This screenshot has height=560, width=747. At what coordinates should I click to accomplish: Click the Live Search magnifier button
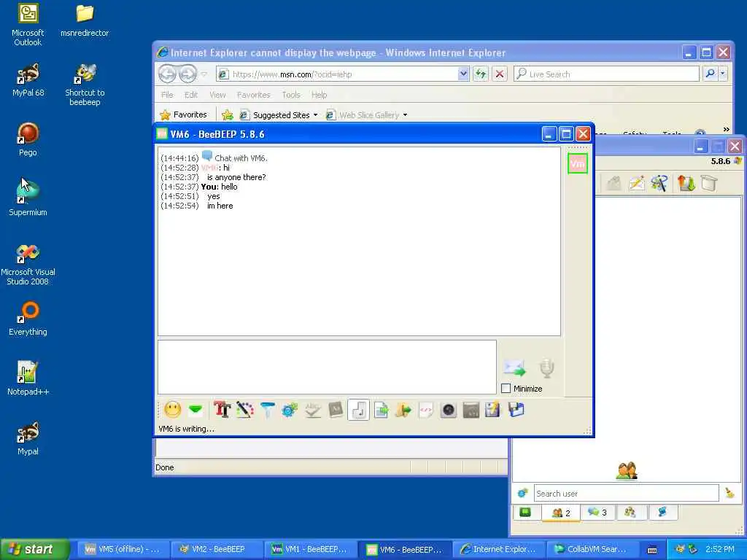tap(710, 74)
